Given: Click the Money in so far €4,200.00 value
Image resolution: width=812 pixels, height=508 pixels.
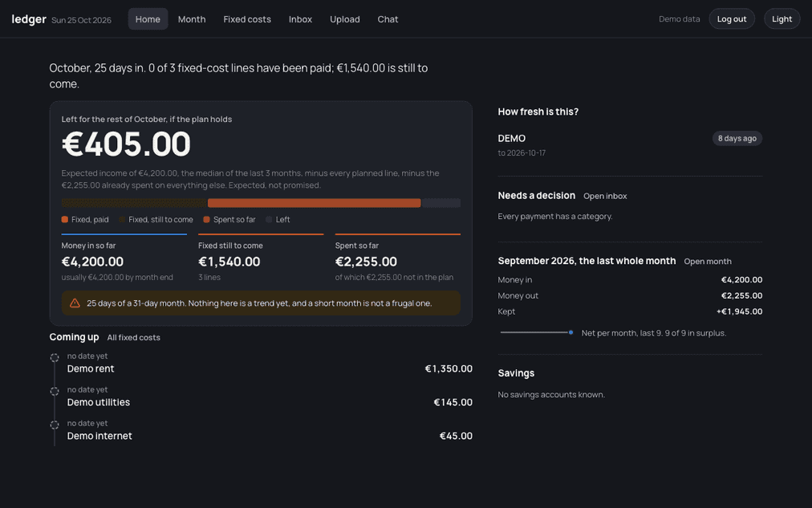Looking at the screenshot, I should click(x=92, y=262).
